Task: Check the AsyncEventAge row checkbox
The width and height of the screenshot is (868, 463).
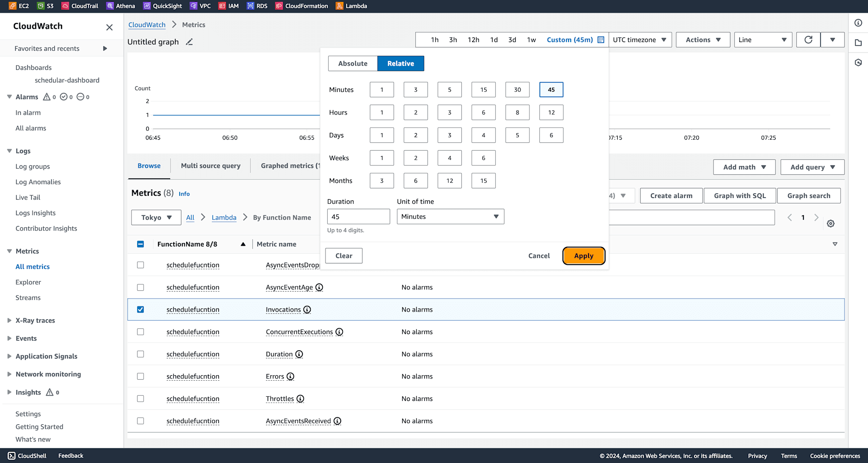Action: pos(140,287)
